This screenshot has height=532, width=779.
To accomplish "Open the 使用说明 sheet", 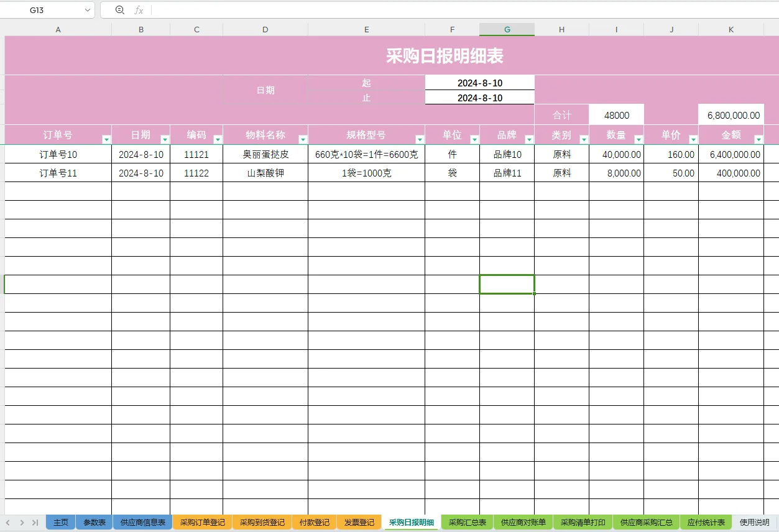I will pyautogui.click(x=755, y=522).
